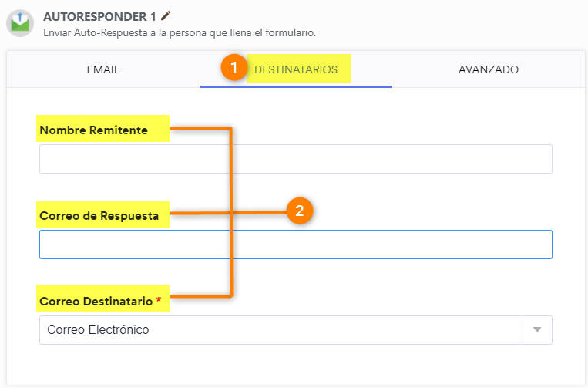Click empty panel area below Correo Electrónico

click(x=296, y=364)
